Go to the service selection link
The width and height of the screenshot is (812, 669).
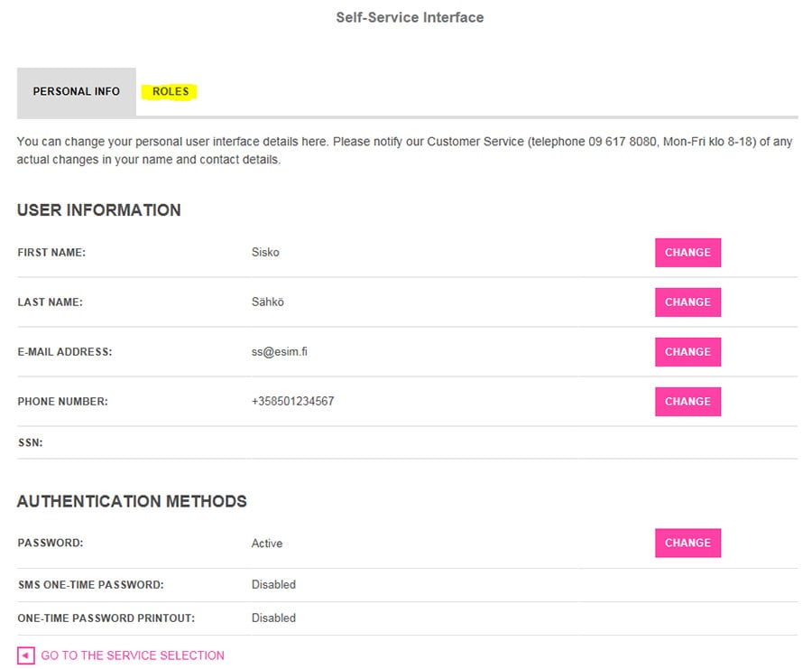133,655
